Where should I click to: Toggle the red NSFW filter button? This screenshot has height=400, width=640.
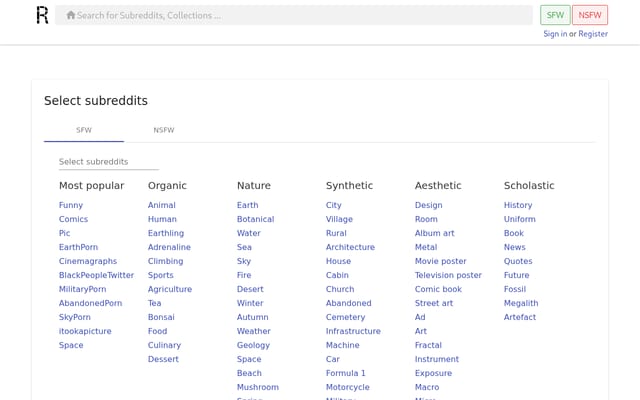point(590,15)
